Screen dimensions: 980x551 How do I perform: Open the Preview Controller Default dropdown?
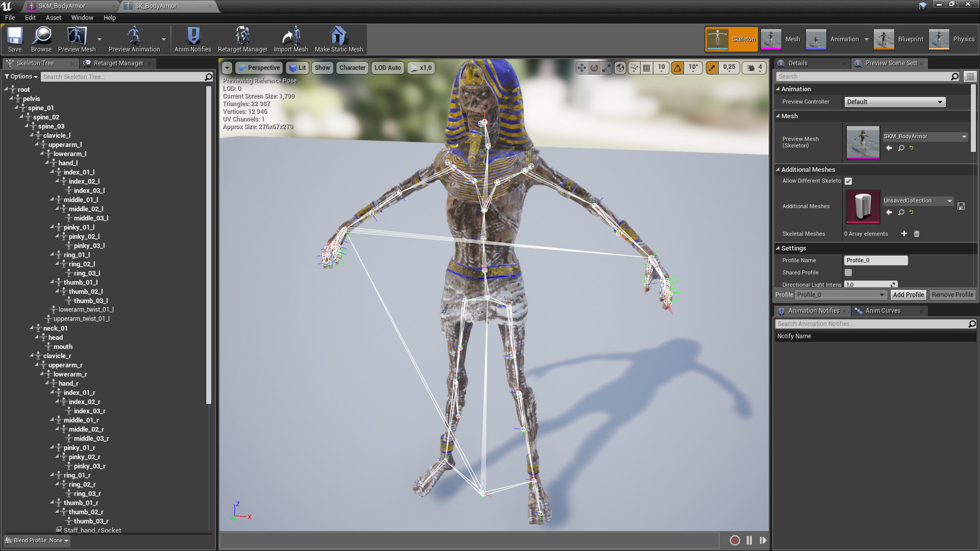coord(895,102)
